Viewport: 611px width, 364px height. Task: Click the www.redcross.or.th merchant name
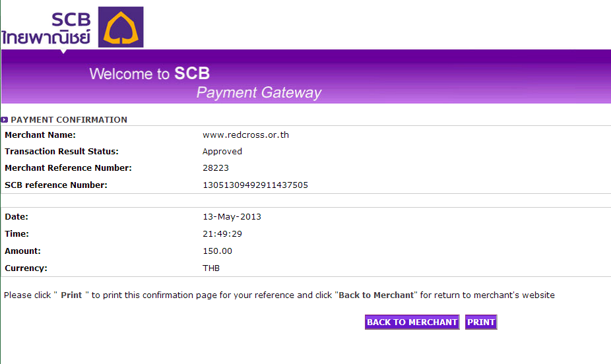click(x=245, y=135)
